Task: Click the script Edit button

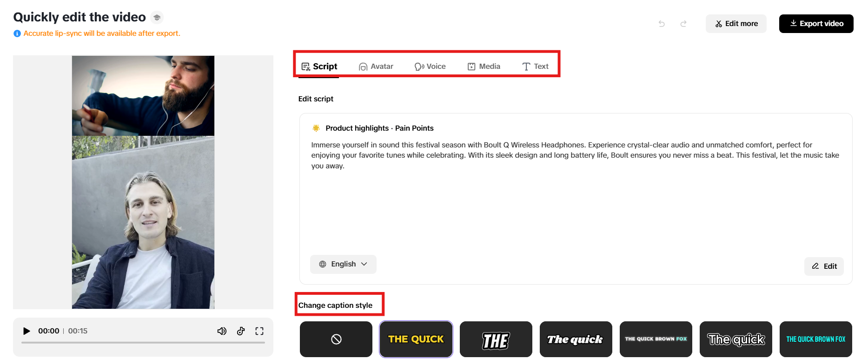Action: pyautogui.click(x=824, y=266)
